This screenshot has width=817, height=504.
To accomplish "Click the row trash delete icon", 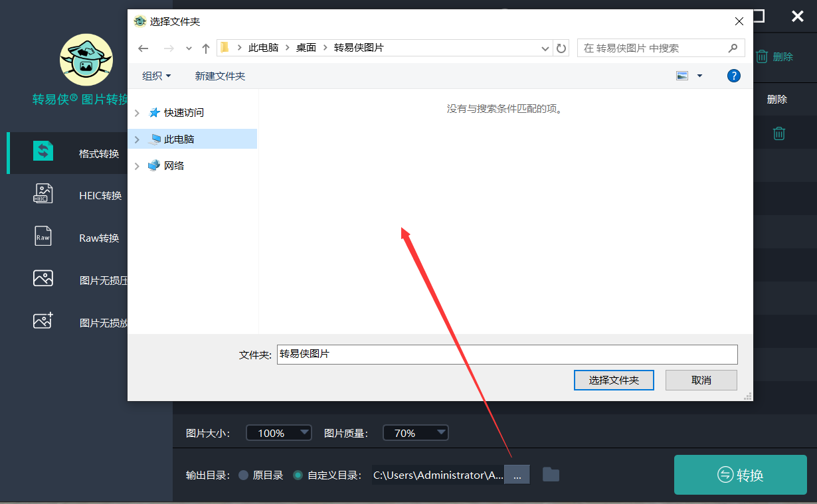I will tap(779, 133).
